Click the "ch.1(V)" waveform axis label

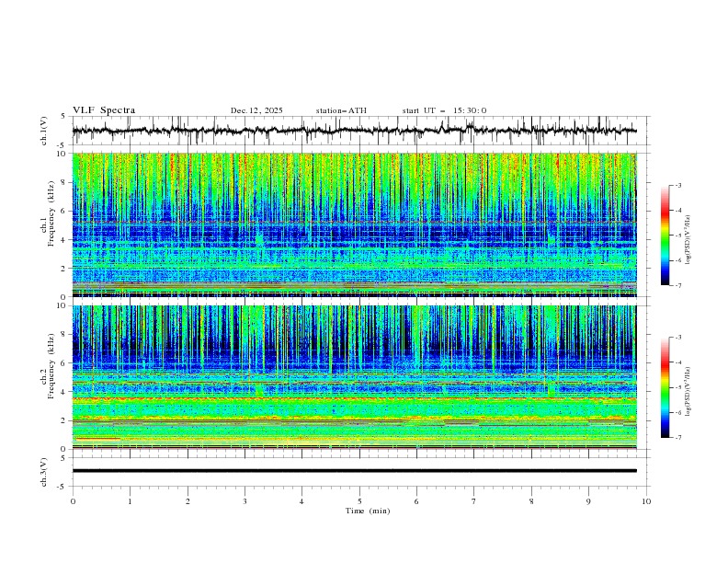[x=44, y=131]
